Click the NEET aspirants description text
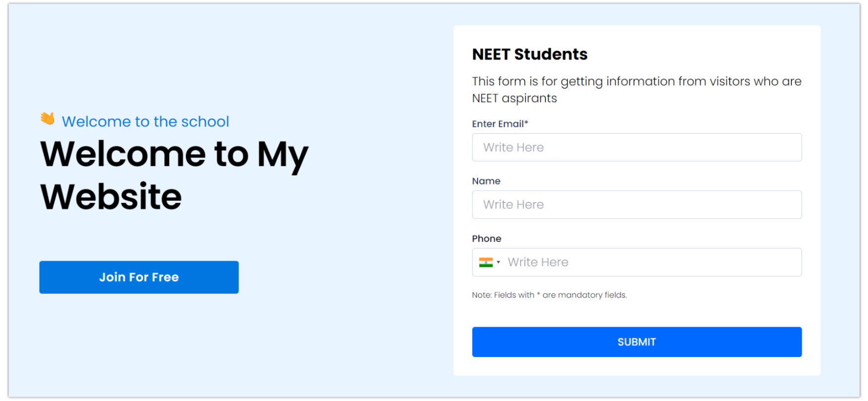The width and height of the screenshot is (868, 401). 636,90
